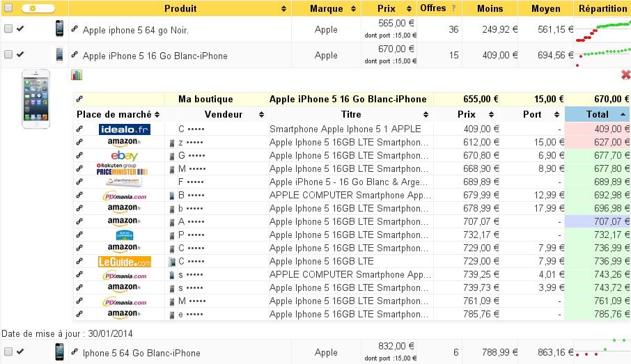The image size is (631, 364).
Task: Sort top table by Prix arrows
Action: tap(409, 9)
